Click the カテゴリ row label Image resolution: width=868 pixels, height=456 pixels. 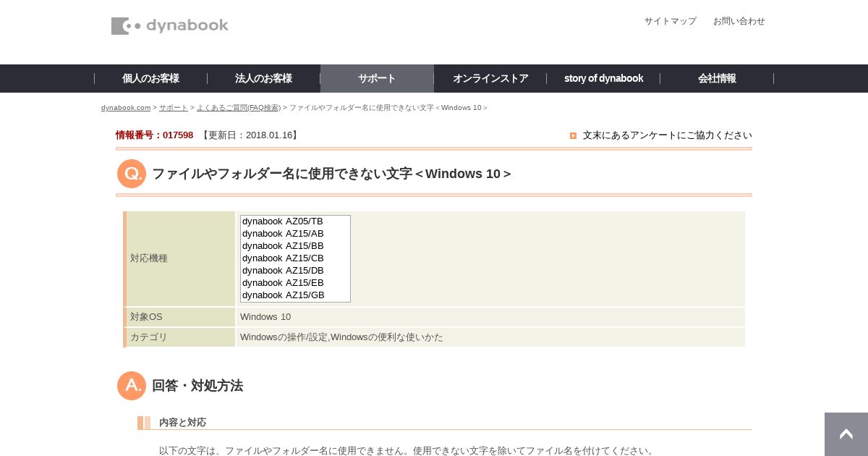tap(149, 337)
